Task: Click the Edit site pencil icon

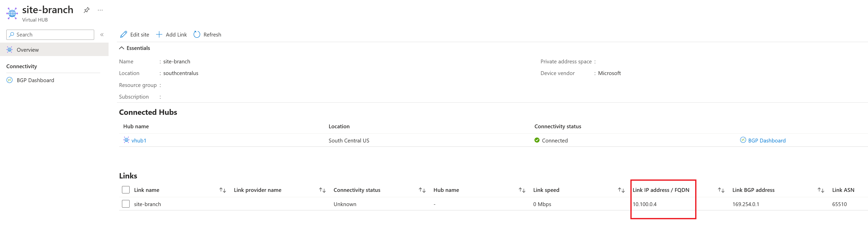Action: pos(124,34)
